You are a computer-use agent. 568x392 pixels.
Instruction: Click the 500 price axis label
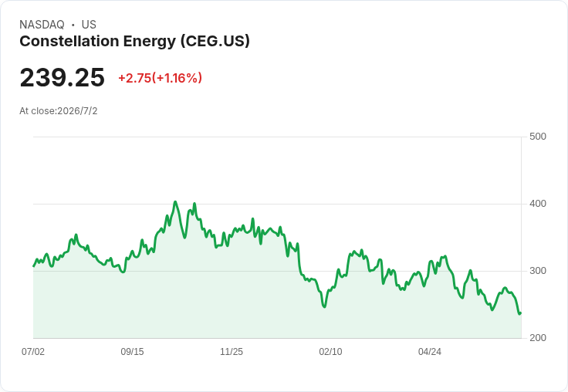tap(538, 137)
